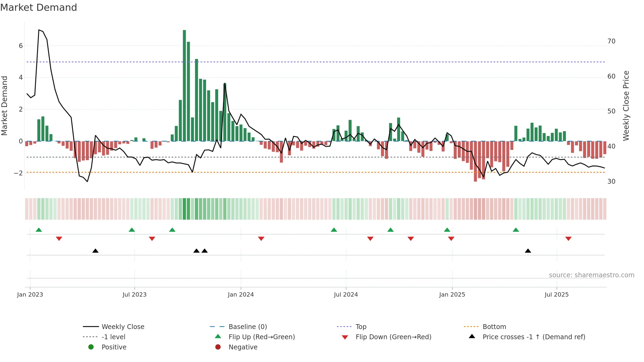This screenshot has height=362, width=644.
Task: Toggle the Bottom legend label
Action: pyautogui.click(x=494, y=327)
